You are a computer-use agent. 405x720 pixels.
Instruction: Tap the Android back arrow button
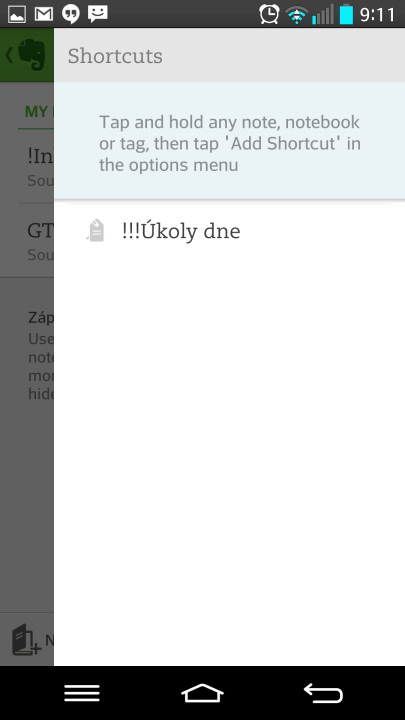(323, 693)
